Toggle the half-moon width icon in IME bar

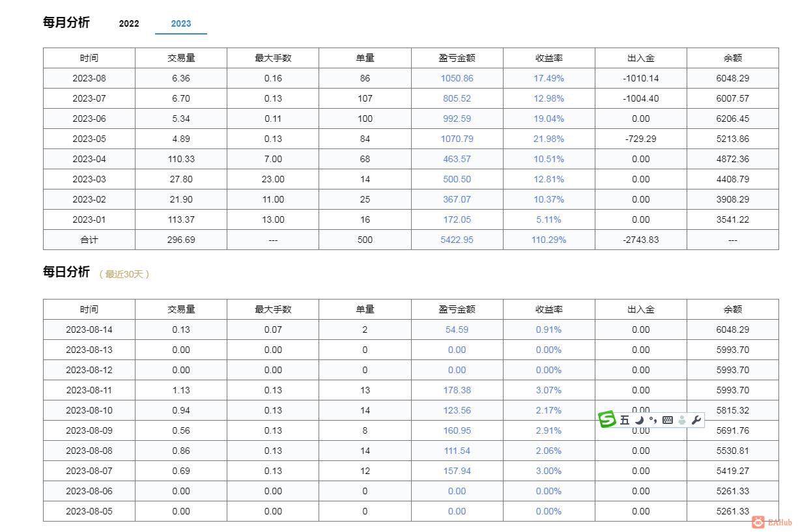tap(639, 420)
